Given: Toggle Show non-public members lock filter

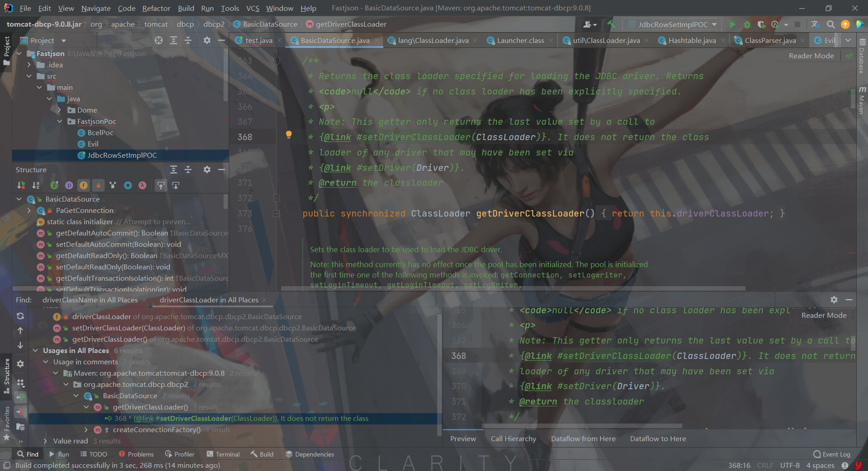Looking at the screenshot, I should click(x=98, y=185).
